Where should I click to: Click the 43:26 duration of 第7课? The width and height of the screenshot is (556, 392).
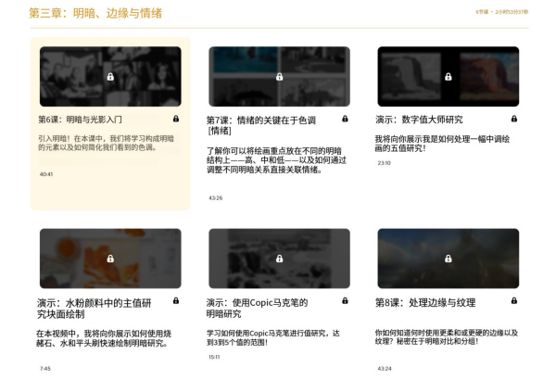click(216, 198)
